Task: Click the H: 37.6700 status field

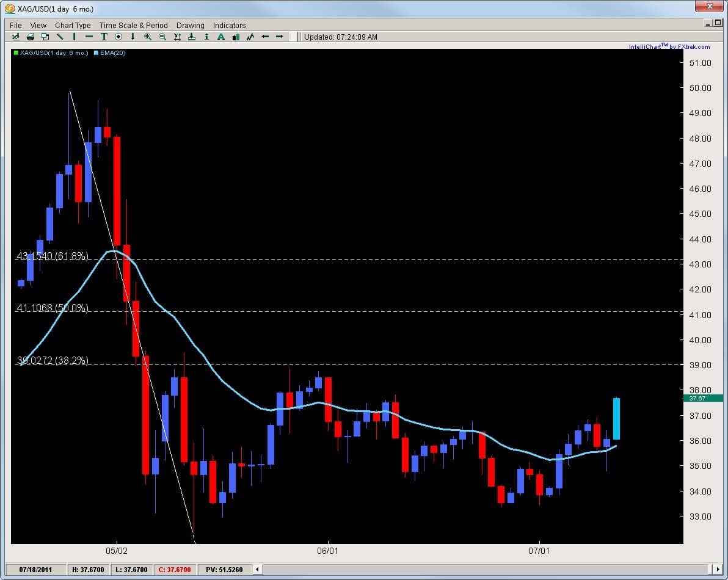Action: point(88,570)
